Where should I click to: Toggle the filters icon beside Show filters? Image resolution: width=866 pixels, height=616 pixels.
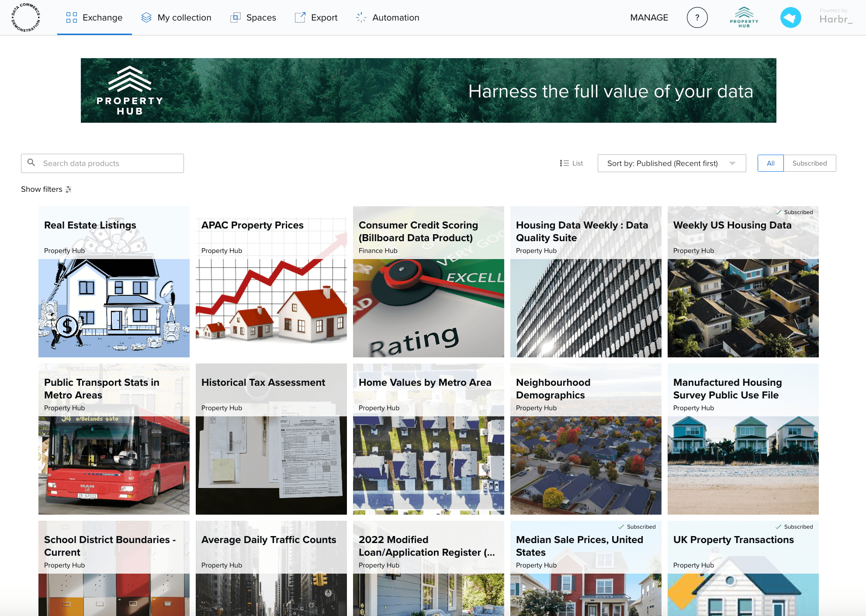68,189
